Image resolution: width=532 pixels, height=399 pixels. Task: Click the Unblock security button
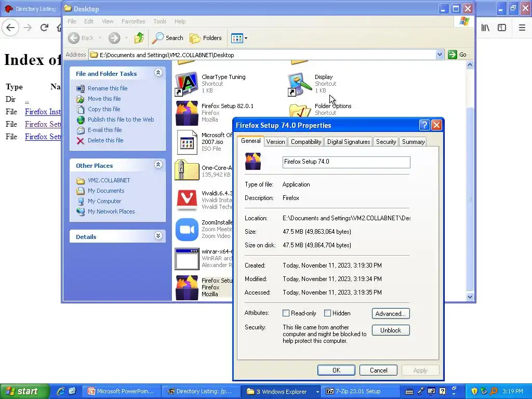coord(391,330)
